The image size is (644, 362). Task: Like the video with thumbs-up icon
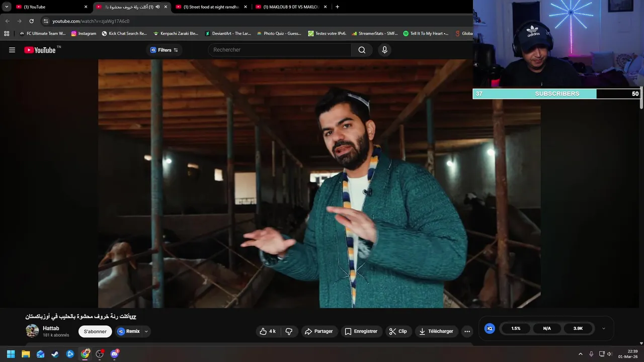pyautogui.click(x=268, y=331)
